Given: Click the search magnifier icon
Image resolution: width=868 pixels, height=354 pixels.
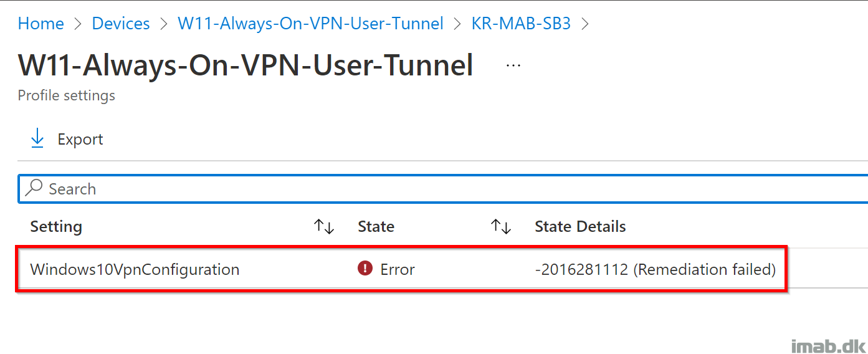Looking at the screenshot, I should (34, 188).
